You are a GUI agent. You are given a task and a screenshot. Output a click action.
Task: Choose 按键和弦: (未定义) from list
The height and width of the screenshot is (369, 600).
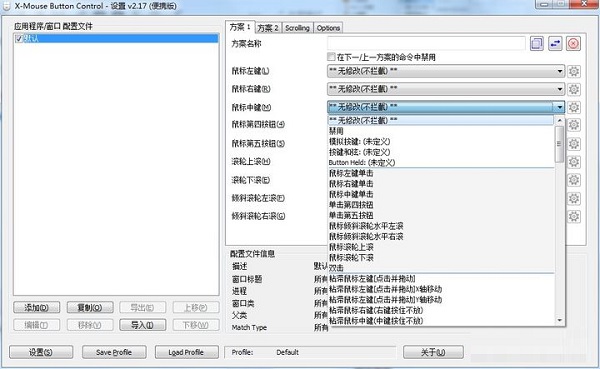pos(441,152)
